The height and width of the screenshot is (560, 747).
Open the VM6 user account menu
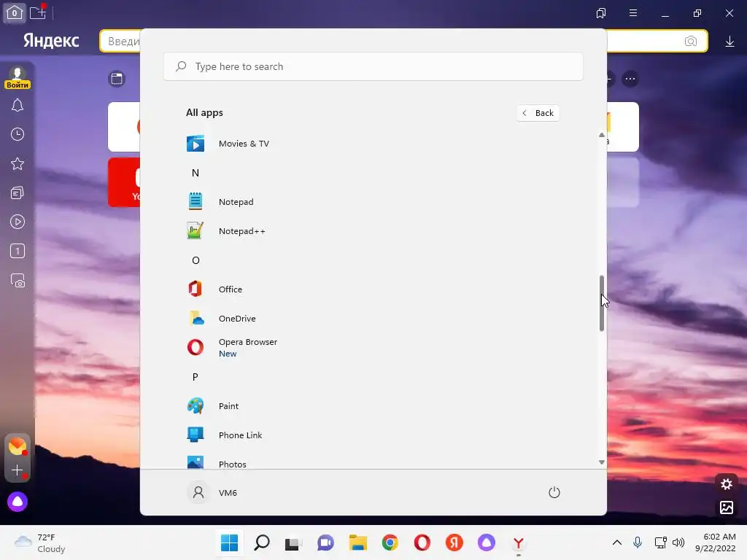212,492
